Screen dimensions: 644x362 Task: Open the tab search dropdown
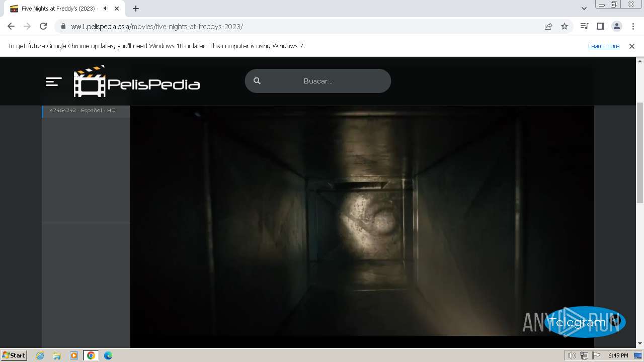(584, 9)
